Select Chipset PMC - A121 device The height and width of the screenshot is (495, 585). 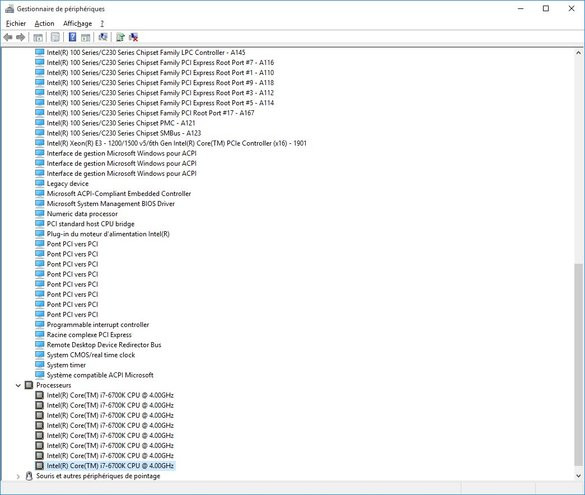click(x=121, y=123)
